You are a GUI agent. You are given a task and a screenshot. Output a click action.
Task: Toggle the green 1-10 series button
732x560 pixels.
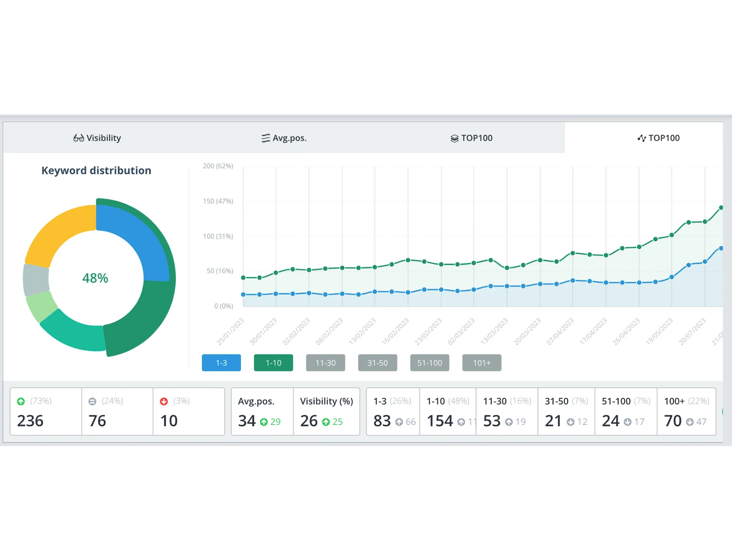[x=273, y=363]
